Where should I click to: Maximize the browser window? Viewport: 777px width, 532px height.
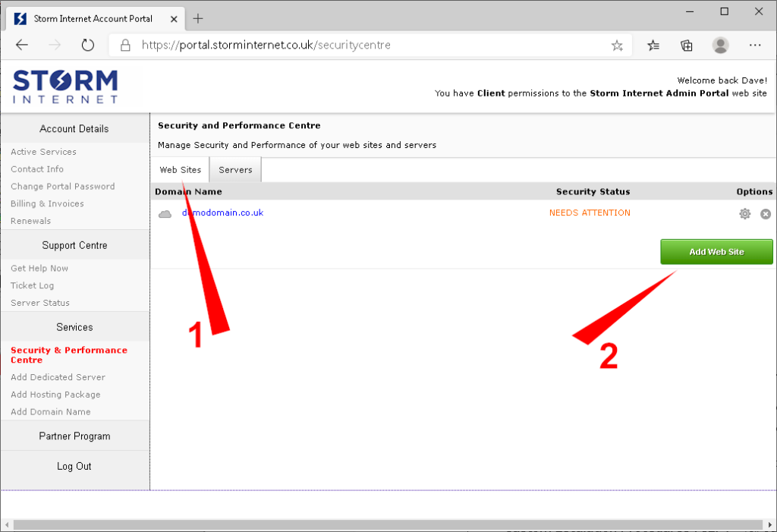click(x=725, y=11)
